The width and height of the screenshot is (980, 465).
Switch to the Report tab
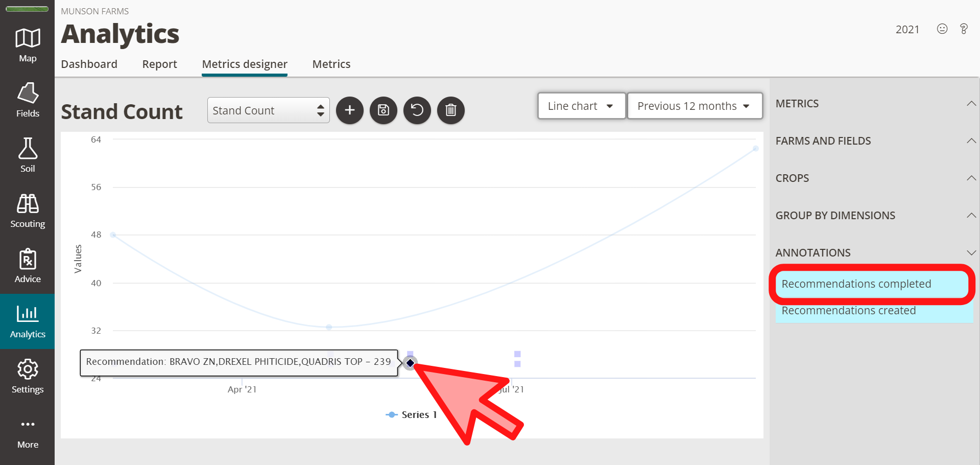point(159,64)
